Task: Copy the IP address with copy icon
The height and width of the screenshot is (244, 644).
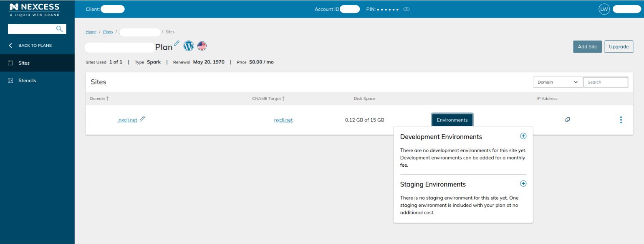Action: pos(568,120)
